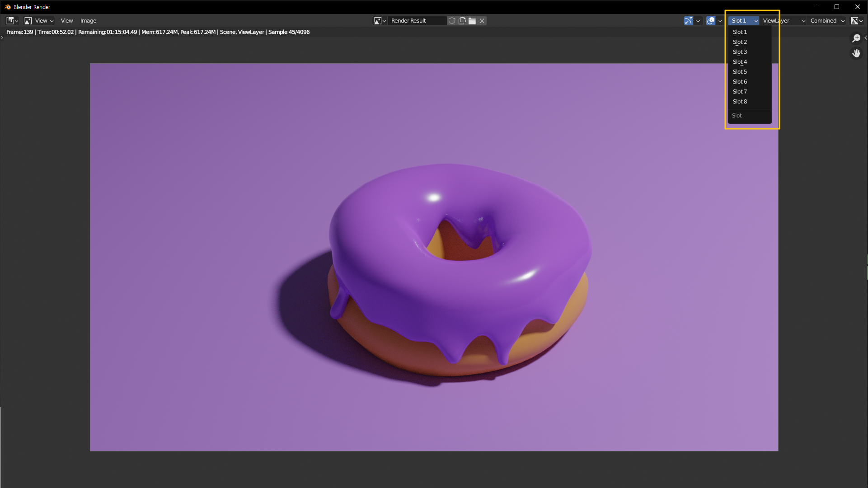868x488 pixels.
Task: Click the zoom magnifier viewport icon
Action: [x=856, y=38]
